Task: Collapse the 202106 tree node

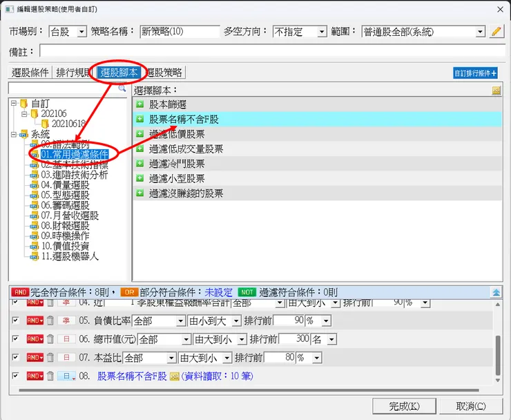Action: coord(24,114)
